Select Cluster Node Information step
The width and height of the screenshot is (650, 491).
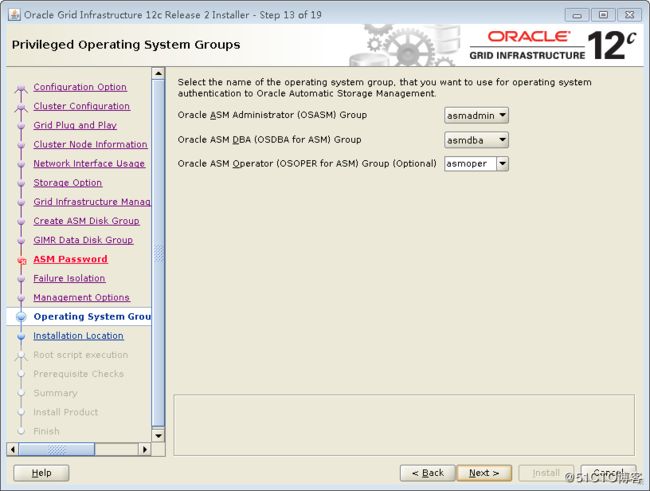[x=90, y=144]
